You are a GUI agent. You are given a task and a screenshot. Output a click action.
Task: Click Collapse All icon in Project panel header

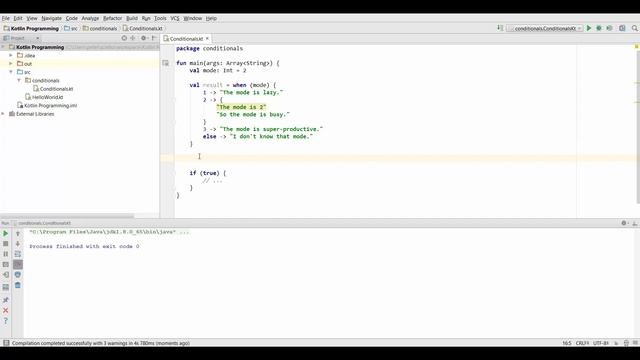(x=133, y=38)
